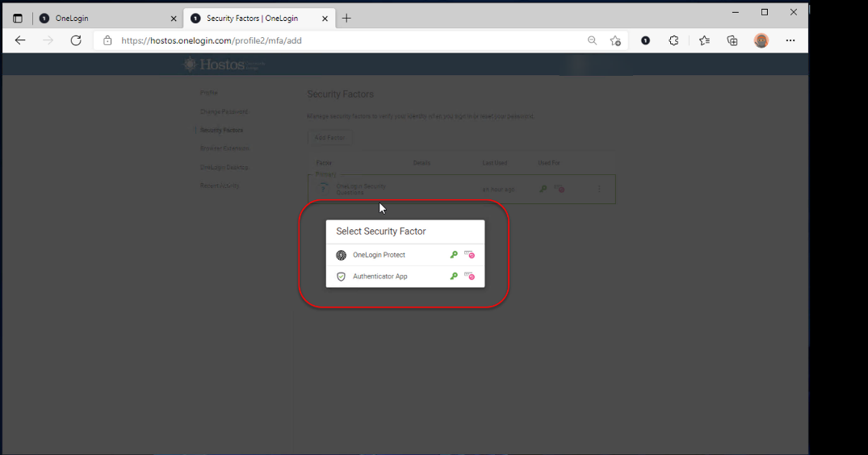This screenshot has height=455, width=868.
Task: Click the Authenticator App shield icon
Action: tap(341, 277)
